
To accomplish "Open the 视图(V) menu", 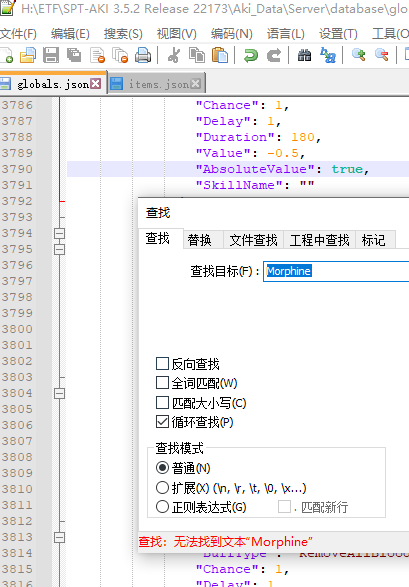I will coord(177,34).
